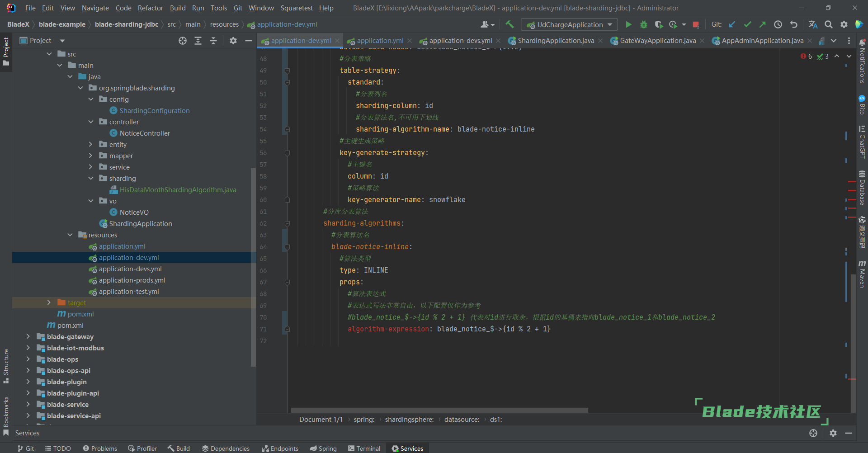Fold the key-generate-strategy block at line 56
This screenshot has height=453, width=868.
tap(287, 153)
